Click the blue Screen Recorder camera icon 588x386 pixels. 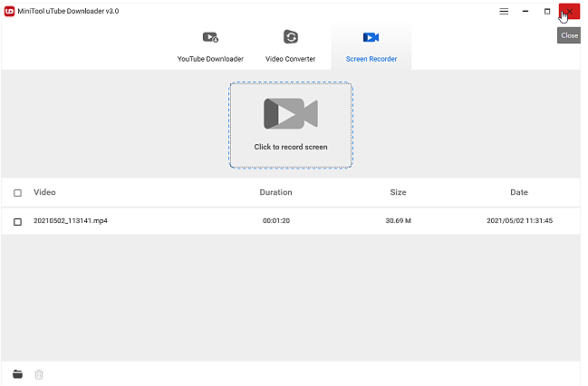[371, 37]
